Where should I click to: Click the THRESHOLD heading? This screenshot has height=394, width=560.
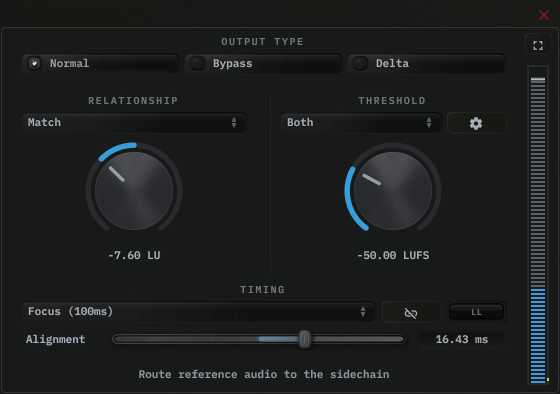tap(392, 101)
